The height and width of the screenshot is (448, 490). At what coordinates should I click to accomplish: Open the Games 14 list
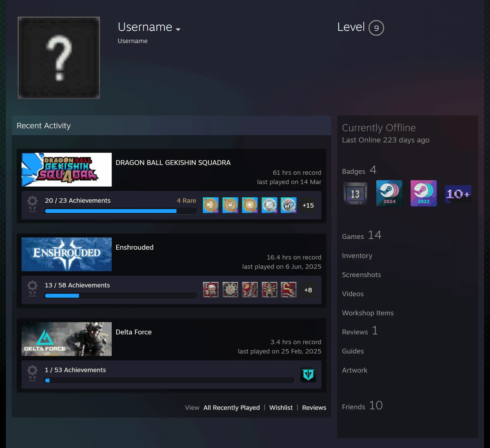[x=362, y=235]
